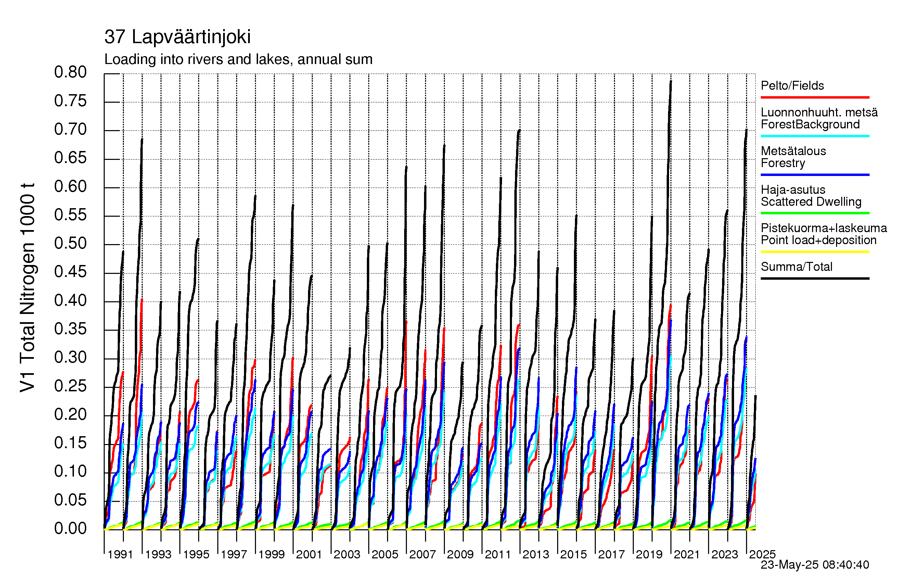The height and width of the screenshot is (582, 924).
Task: Click the x-axis year label 1993
Action: (158, 554)
